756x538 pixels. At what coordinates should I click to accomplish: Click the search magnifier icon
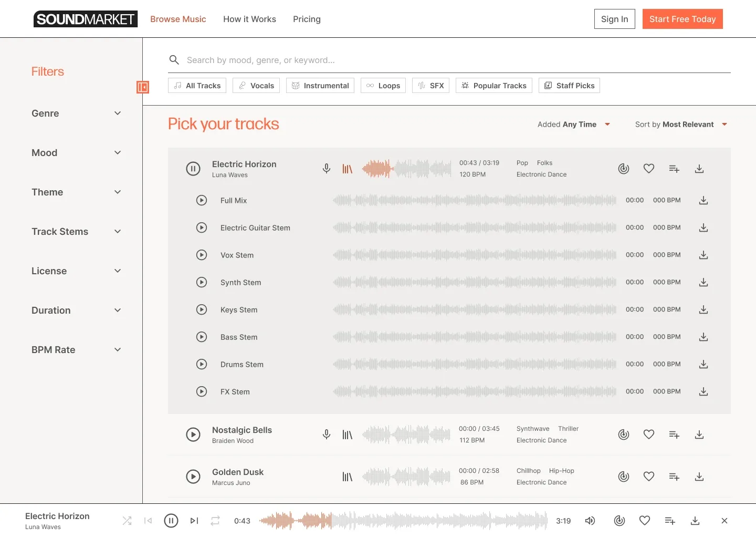point(174,60)
